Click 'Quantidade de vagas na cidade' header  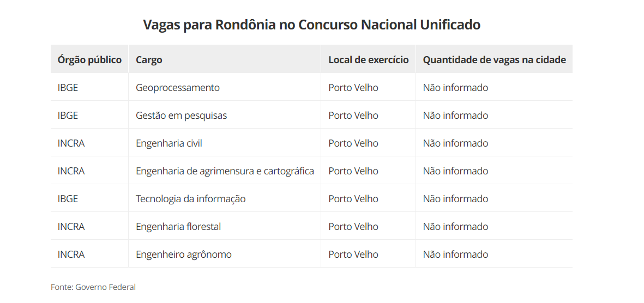point(494,60)
